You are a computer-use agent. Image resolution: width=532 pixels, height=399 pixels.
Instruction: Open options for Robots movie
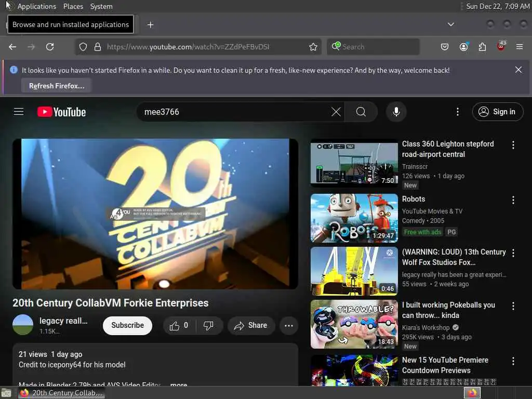(x=513, y=200)
